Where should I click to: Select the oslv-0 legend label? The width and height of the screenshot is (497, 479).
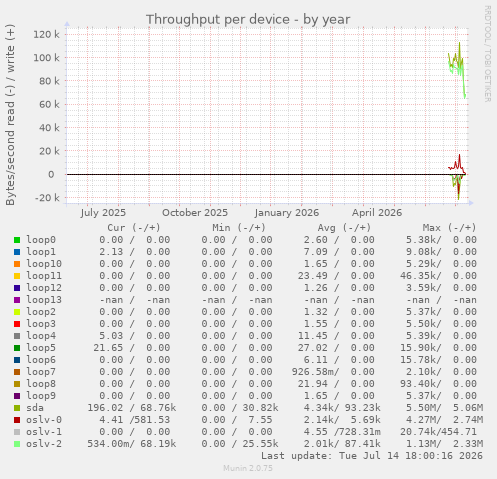44,420
